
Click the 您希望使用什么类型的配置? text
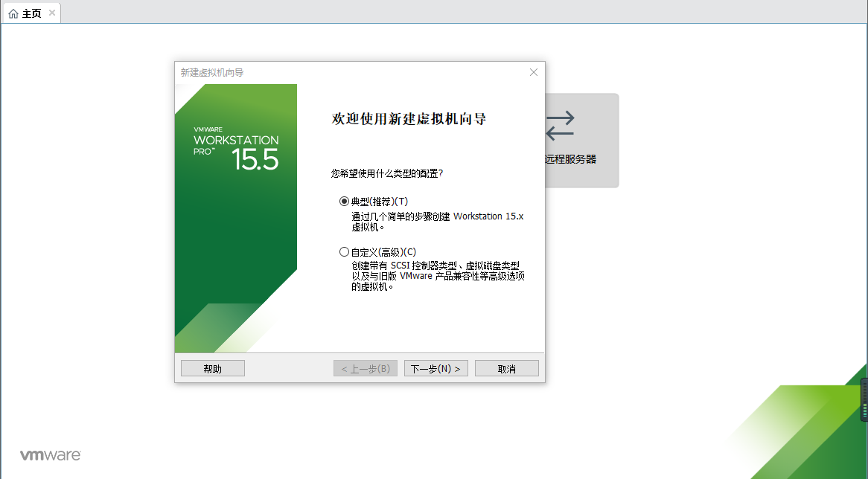point(387,174)
